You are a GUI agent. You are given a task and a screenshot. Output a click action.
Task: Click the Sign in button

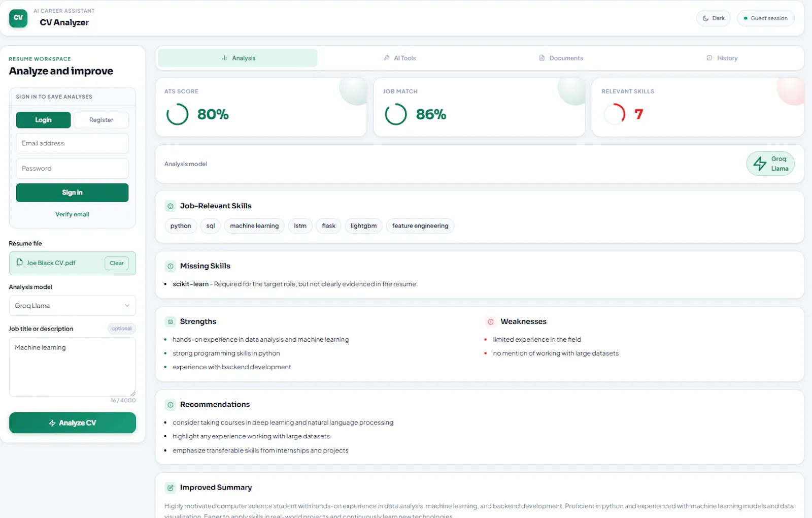(x=72, y=192)
